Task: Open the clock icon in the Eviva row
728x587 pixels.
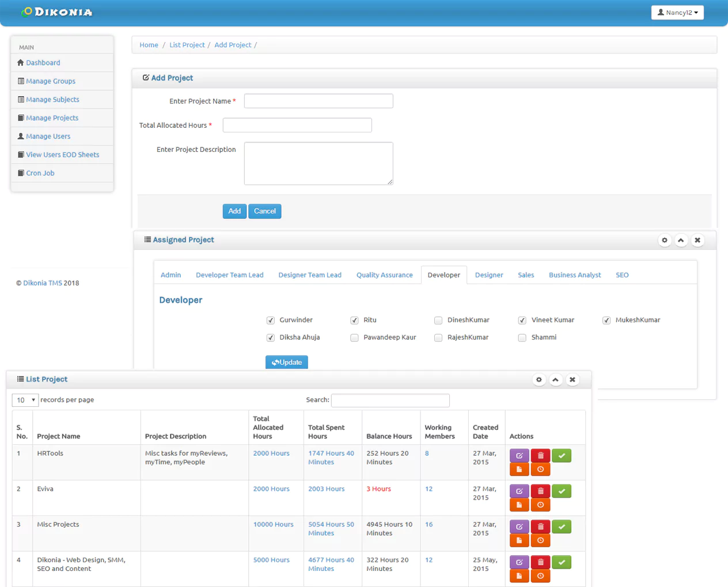Action: click(540, 505)
